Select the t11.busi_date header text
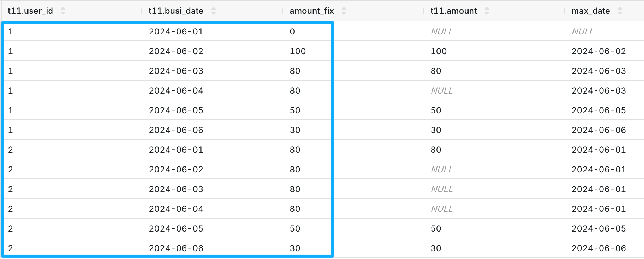The width and height of the screenshot is (644, 259). [x=176, y=11]
